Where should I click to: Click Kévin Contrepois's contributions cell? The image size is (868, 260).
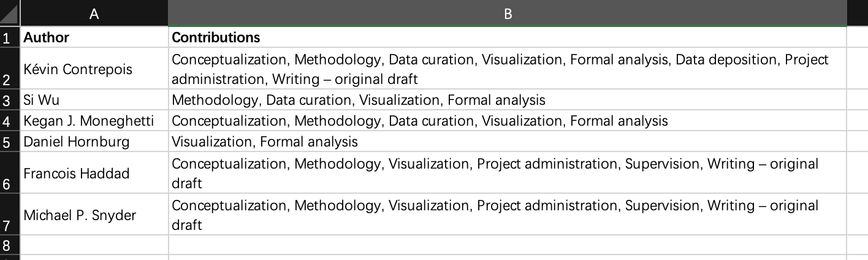tap(507, 69)
